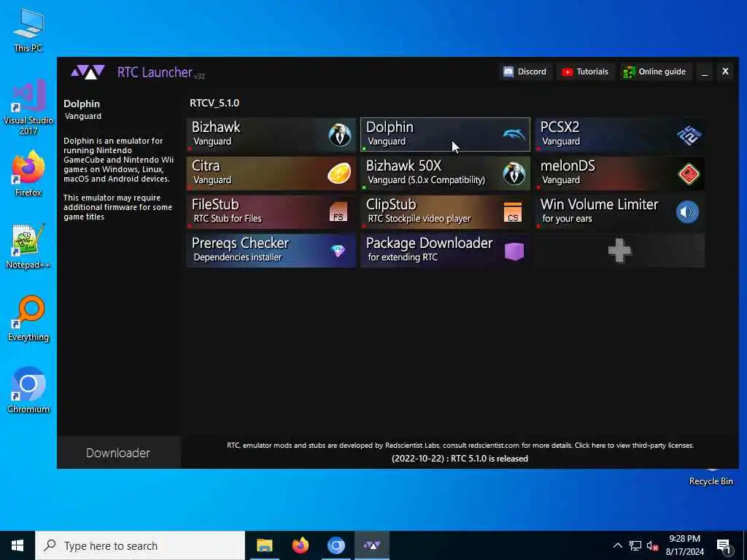Select the Firefox desktop shortcut
Image resolution: width=747 pixels, height=560 pixels.
28,174
